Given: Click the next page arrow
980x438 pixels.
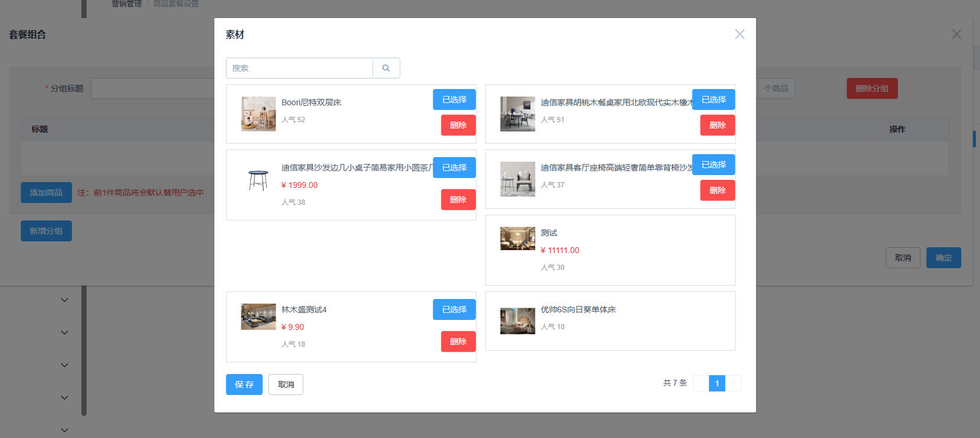Looking at the screenshot, I should pyautogui.click(x=734, y=383).
